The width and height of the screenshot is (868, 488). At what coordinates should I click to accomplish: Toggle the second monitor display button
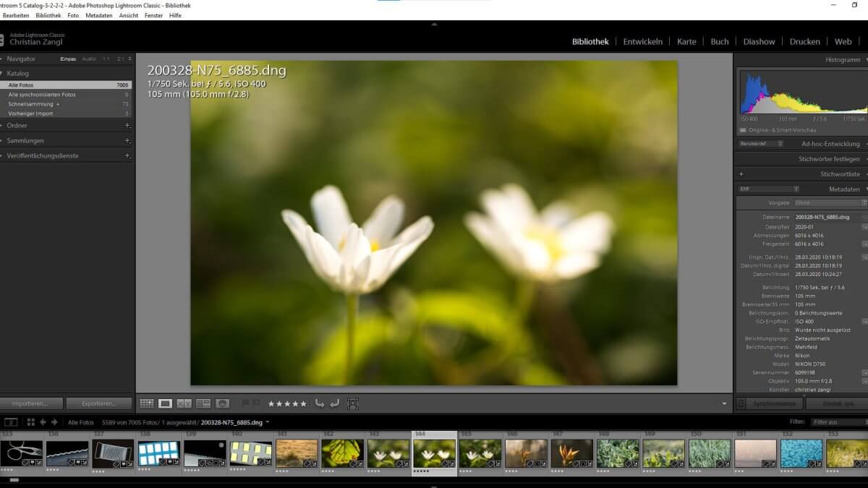point(11,422)
